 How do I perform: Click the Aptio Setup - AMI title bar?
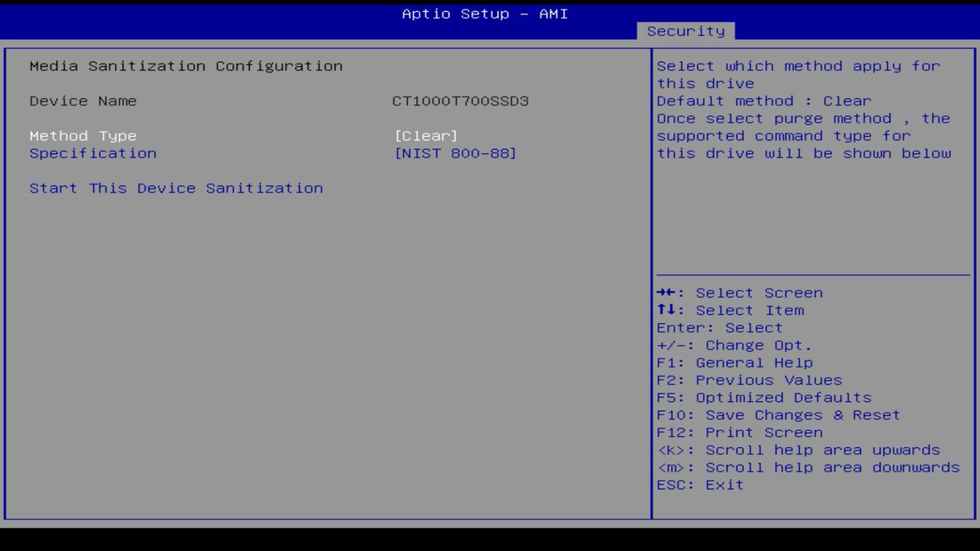485,13
